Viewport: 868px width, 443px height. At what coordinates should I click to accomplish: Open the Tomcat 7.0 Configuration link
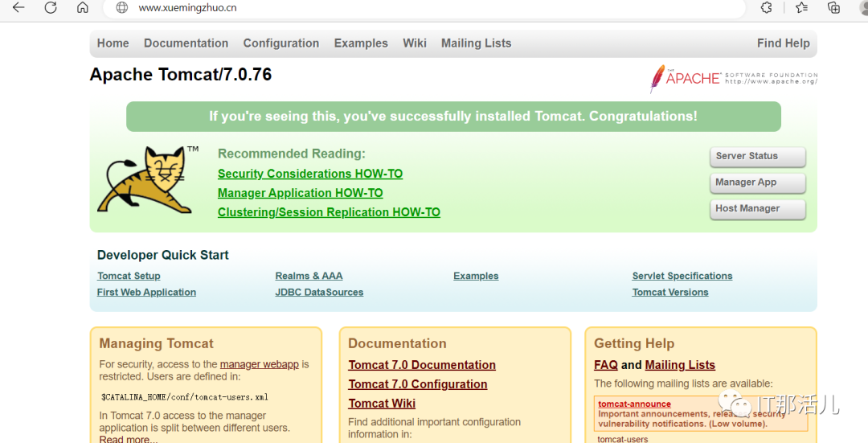coord(418,384)
